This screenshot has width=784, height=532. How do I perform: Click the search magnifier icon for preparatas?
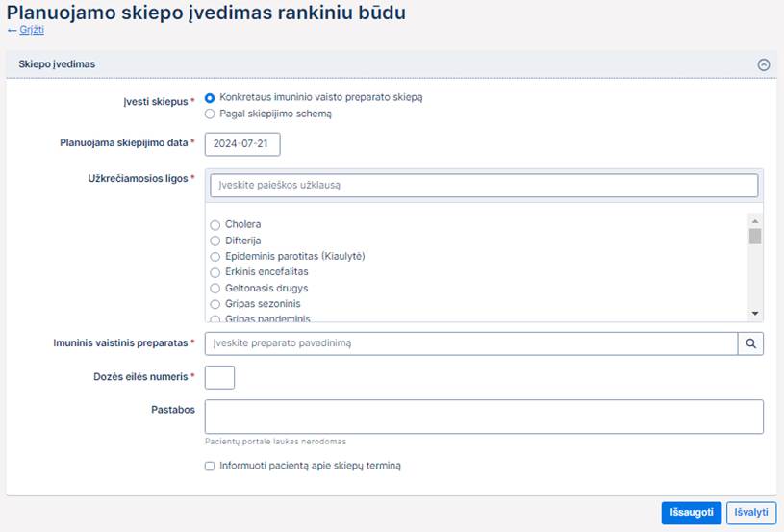(x=750, y=343)
